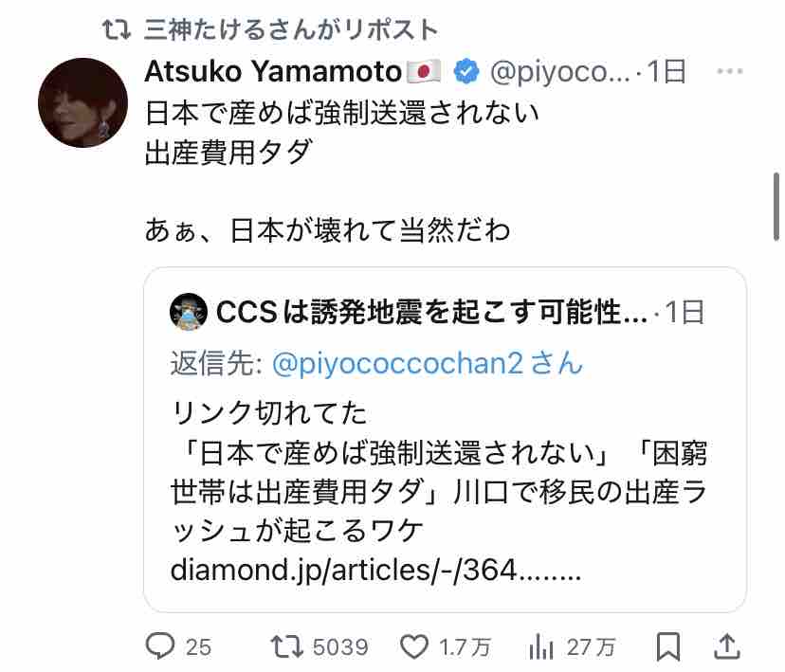Click the blue verified badge

tap(466, 71)
